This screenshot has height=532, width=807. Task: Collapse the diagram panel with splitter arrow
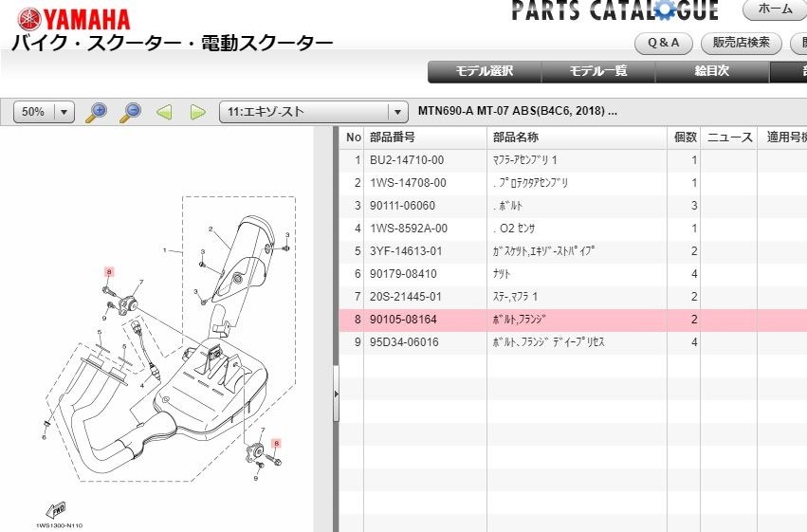[336, 394]
